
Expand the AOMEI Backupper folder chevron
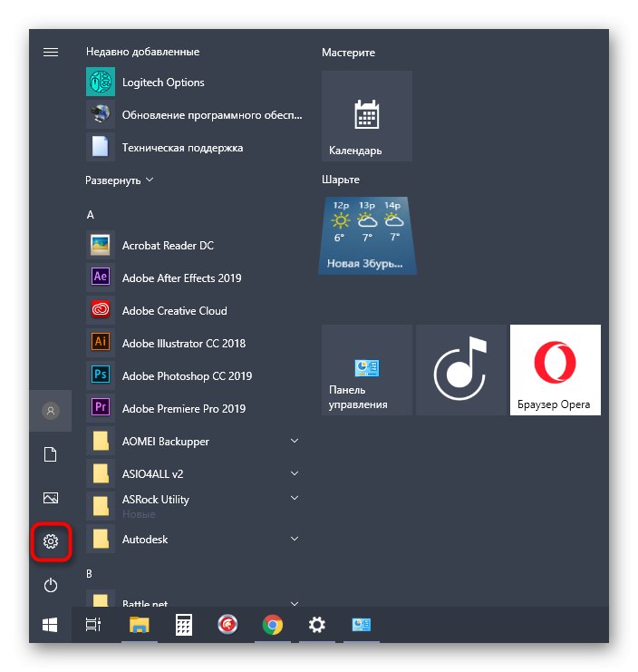point(295,441)
